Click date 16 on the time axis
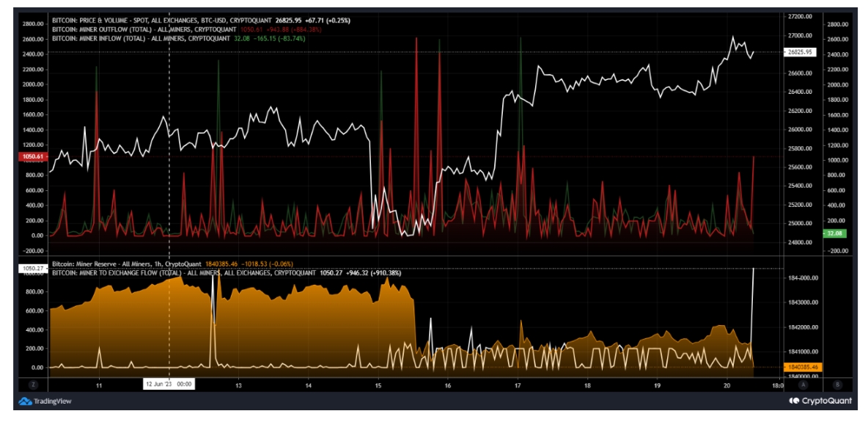Image resolution: width=868 pixels, height=422 pixels. (x=448, y=385)
